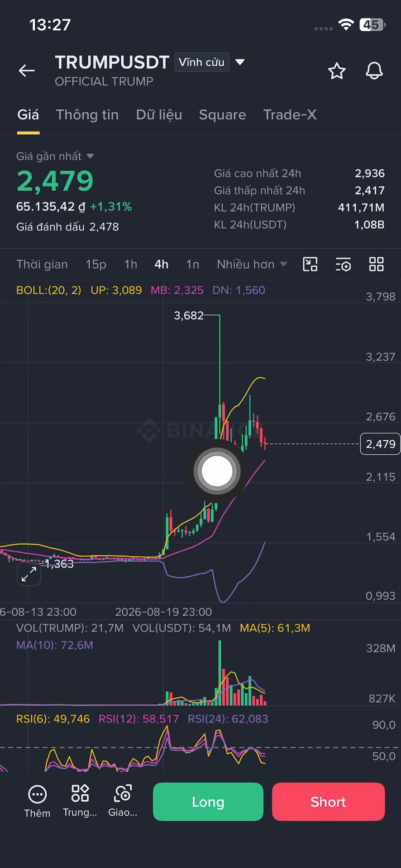Tap MA(5): 61,3M volume label
The width and height of the screenshot is (401, 868).
coord(275,628)
